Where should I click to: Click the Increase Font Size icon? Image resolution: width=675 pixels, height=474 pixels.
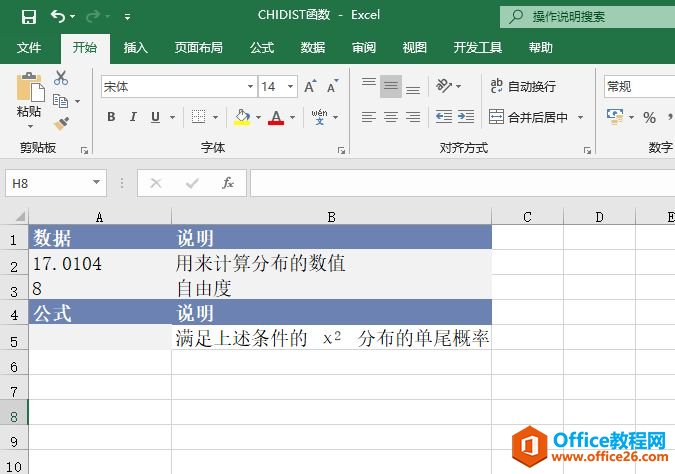(310, 87)
